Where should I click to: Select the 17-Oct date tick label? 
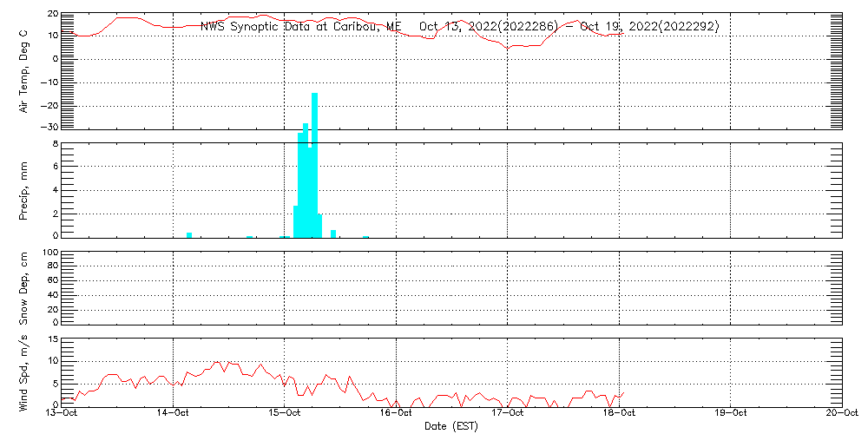(508, 414)
